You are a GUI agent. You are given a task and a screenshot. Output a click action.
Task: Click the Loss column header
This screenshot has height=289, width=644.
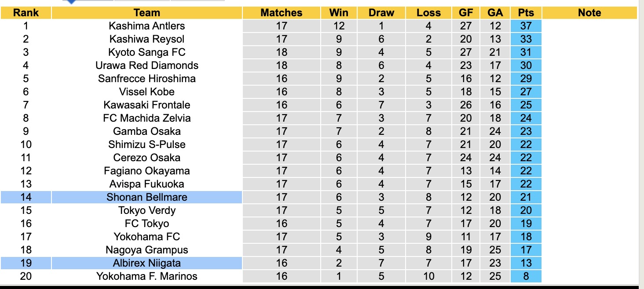428,13
